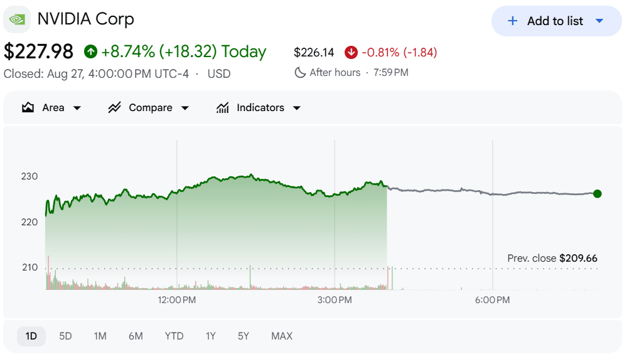Select the YTD time range

click(x=175, y=336)
